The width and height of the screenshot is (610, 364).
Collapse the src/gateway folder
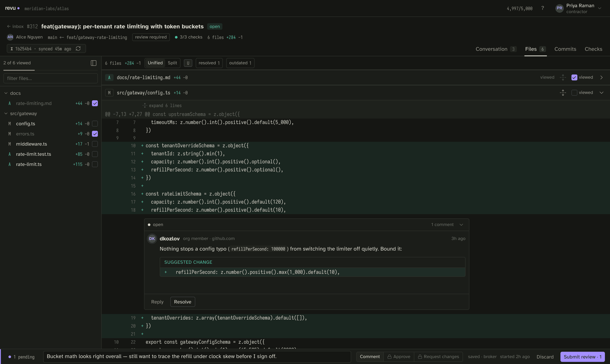coord(6,114)
